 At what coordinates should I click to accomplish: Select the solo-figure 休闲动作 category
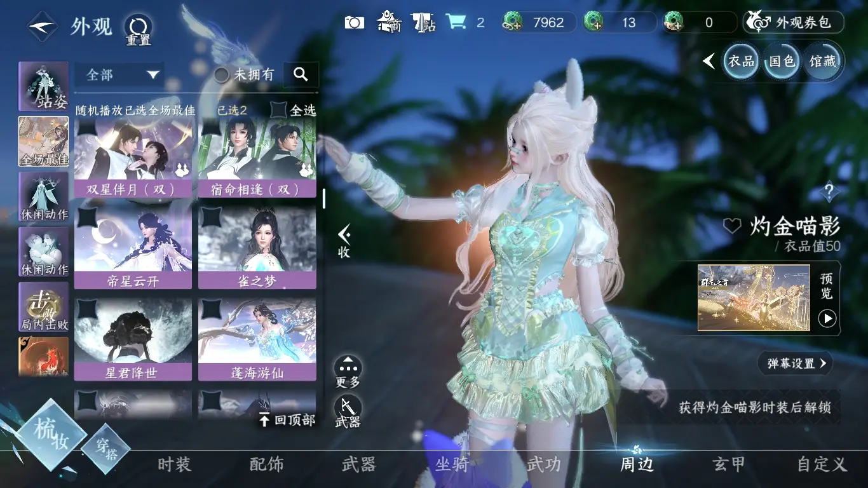pos(44,197)
